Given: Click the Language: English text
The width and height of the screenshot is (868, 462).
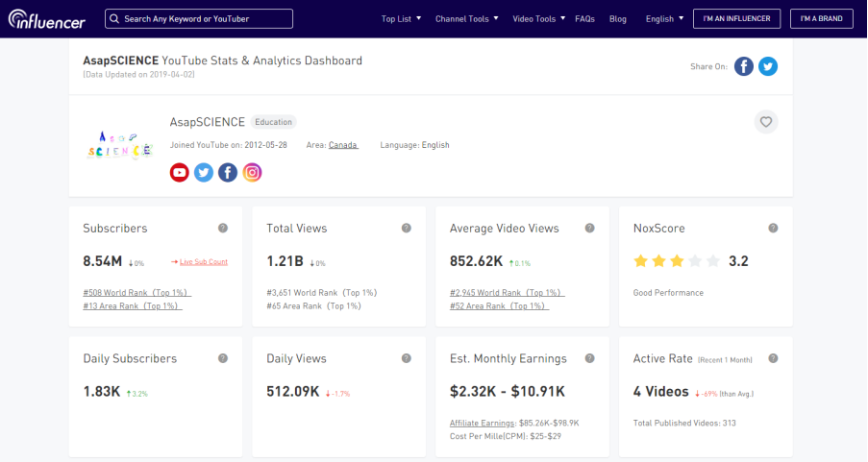Looking at the screenshot, I should [414, 145].
